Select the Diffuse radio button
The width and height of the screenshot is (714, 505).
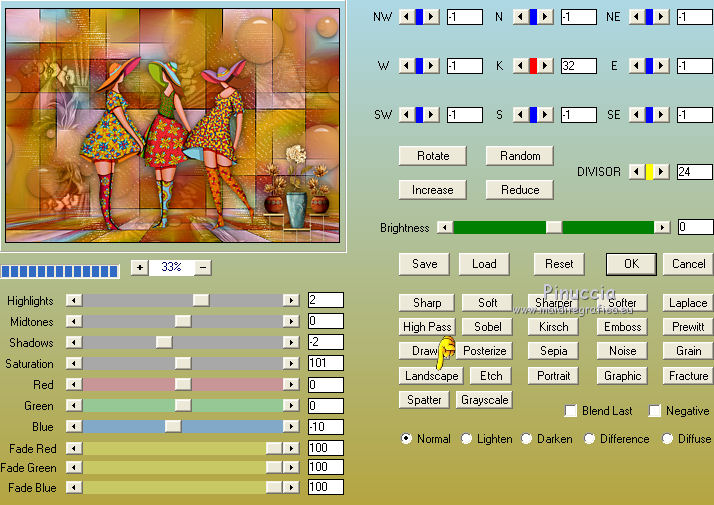pyautogui.click(x=667, y=439)
